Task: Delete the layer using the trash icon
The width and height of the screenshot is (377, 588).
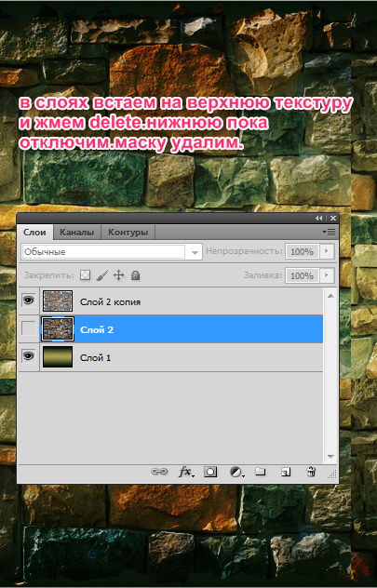Action: click(x=311, y=472)
